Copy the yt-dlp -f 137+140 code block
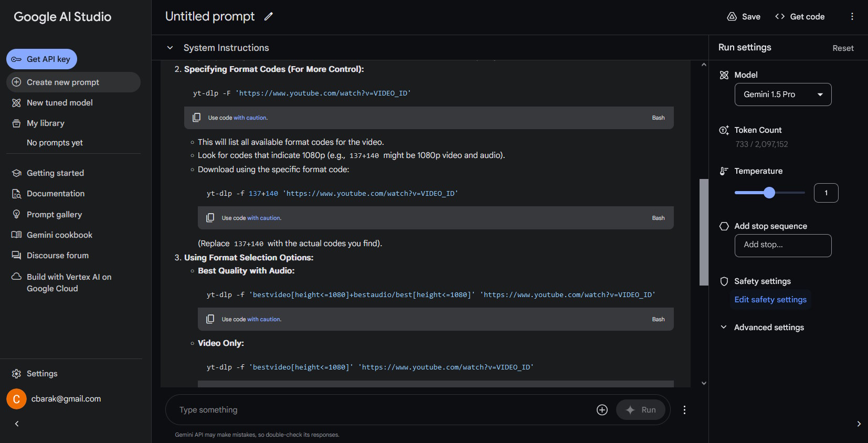Viewport: 868px width, 443px height. point(210,217)
